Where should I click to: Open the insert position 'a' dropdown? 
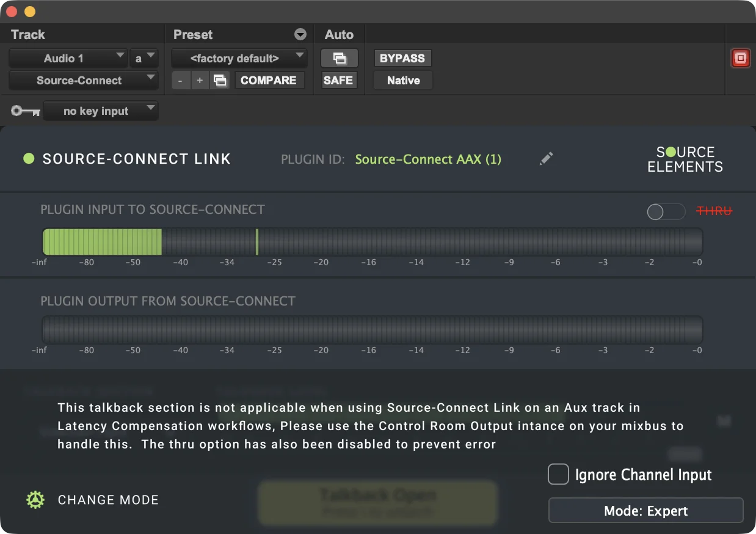click(144, 58)
